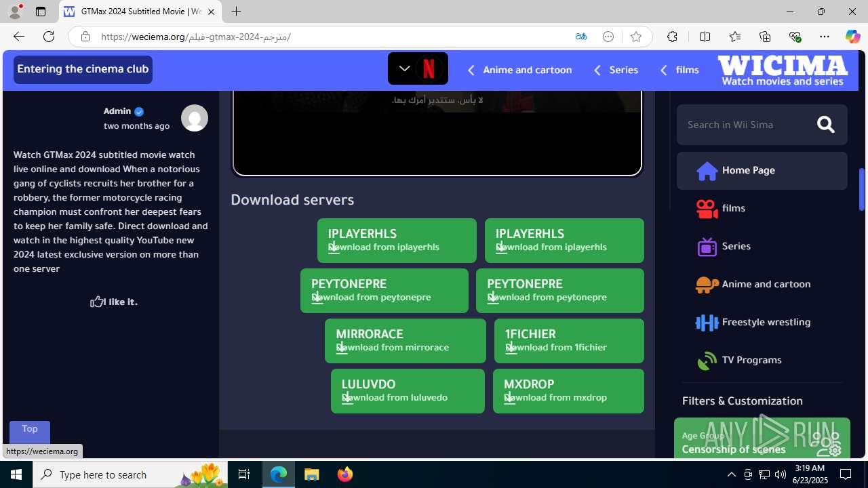Download from 1FICHIER server
The width and height of the screenshot is (868, 488).
(x=569, y=340)
